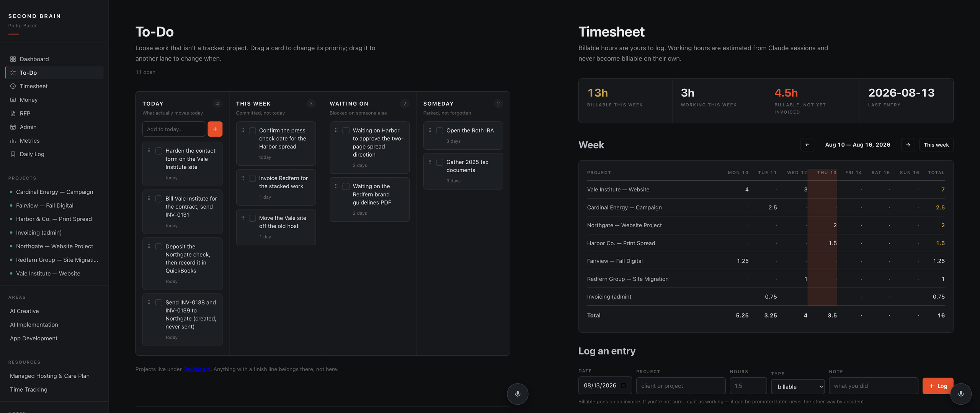Open Money from the sidebar menu

click(x=54, y=100)
